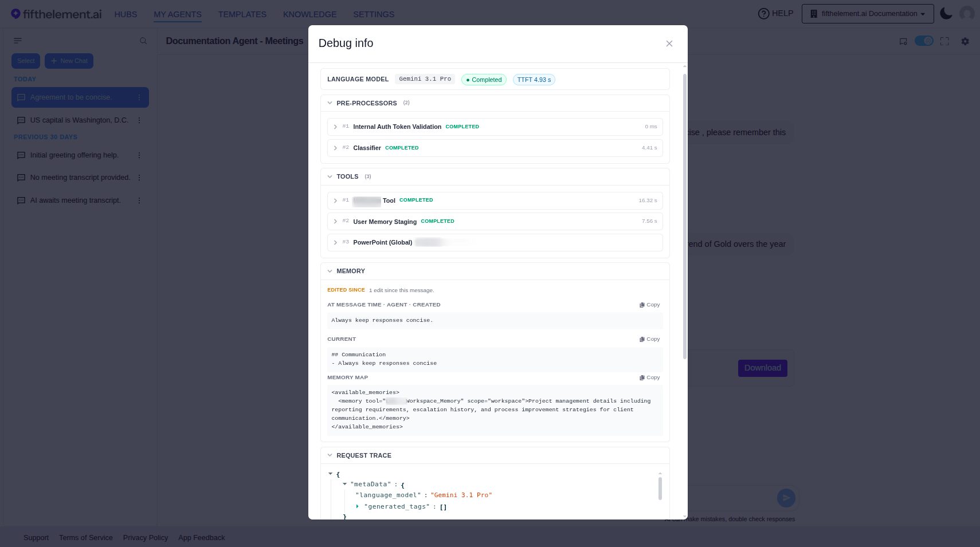Open the Privacy Policy link
The height and width of the screenshot is (547, 980).
click(146, 538)
